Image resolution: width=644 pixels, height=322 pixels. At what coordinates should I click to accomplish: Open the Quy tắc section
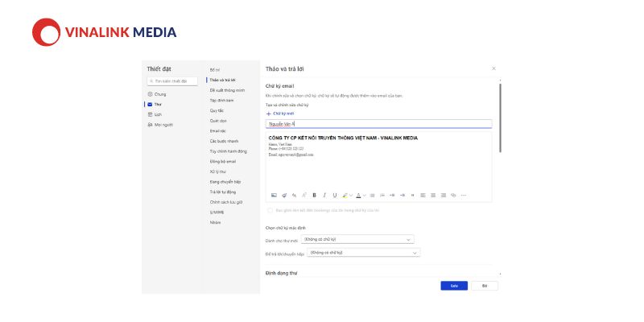coord(217,111)
